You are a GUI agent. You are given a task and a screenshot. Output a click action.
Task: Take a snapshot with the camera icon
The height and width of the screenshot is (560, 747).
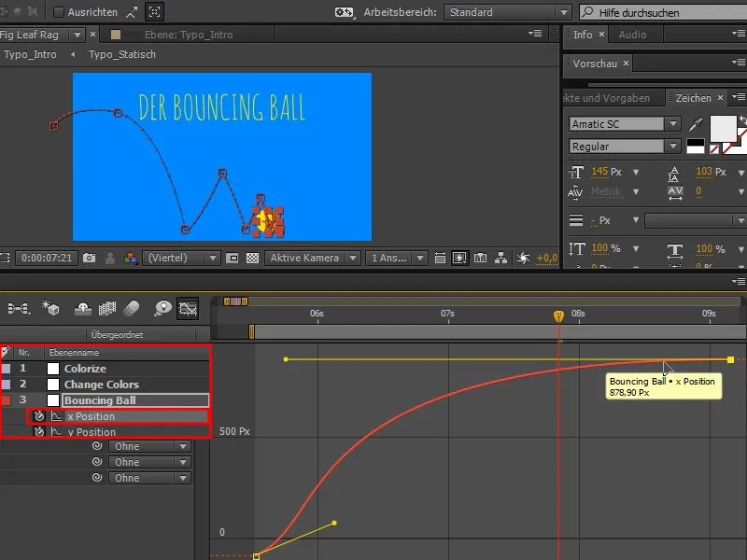pyautogui.click(x=89, y=258)
